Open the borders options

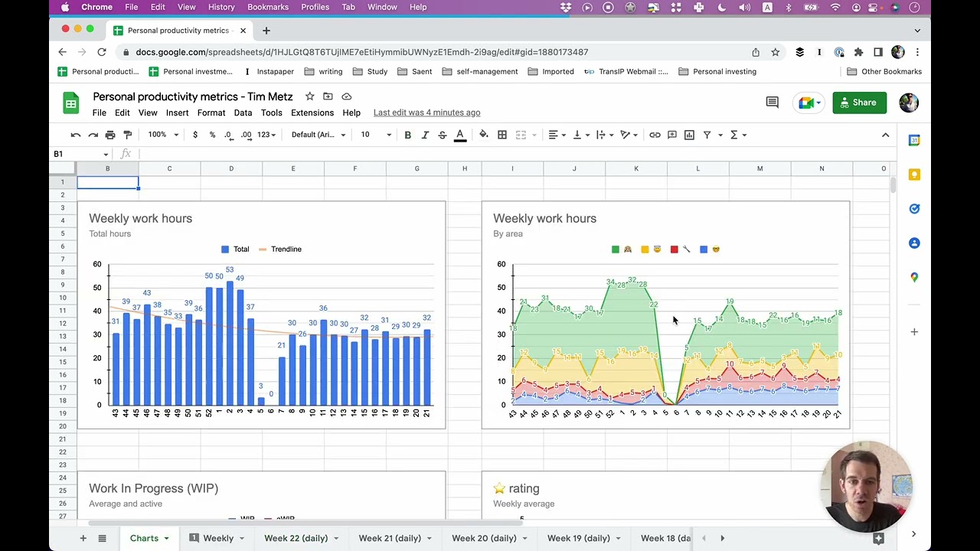coord(502,135)
